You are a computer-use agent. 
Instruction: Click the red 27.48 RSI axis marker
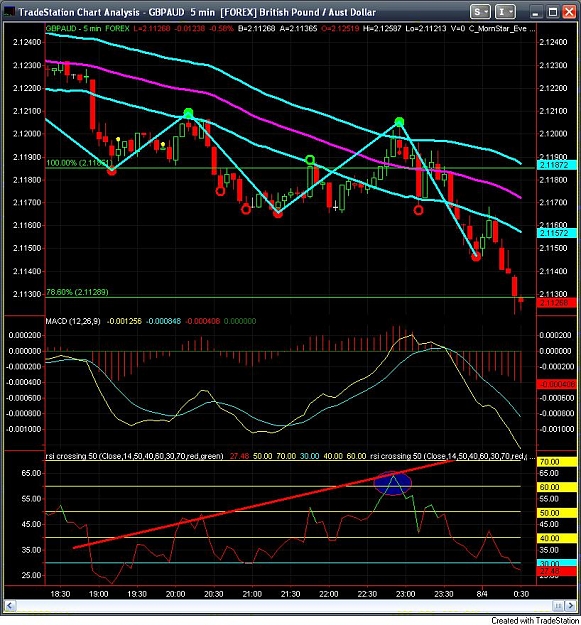pyautogui.click(x=557, y=572)
